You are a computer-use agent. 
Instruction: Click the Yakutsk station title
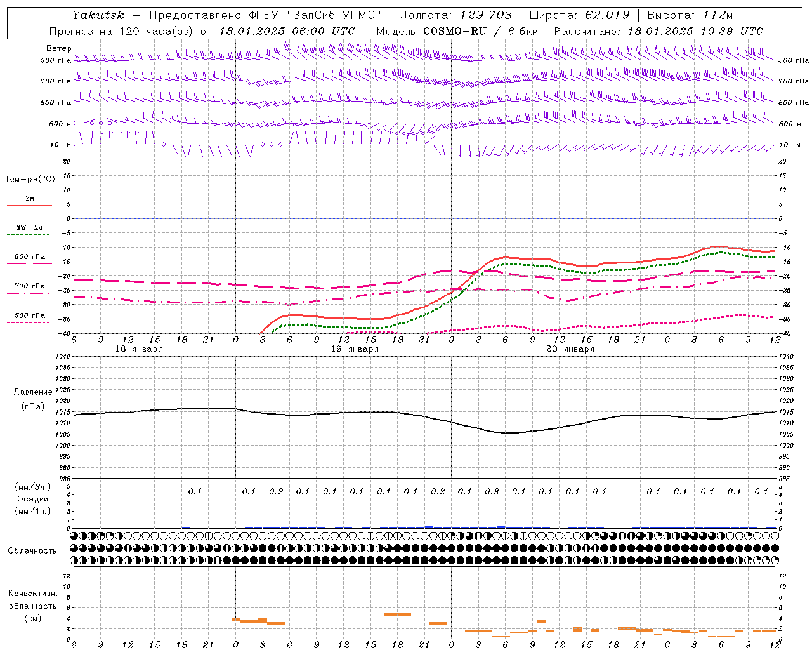[x=98, y=15]
